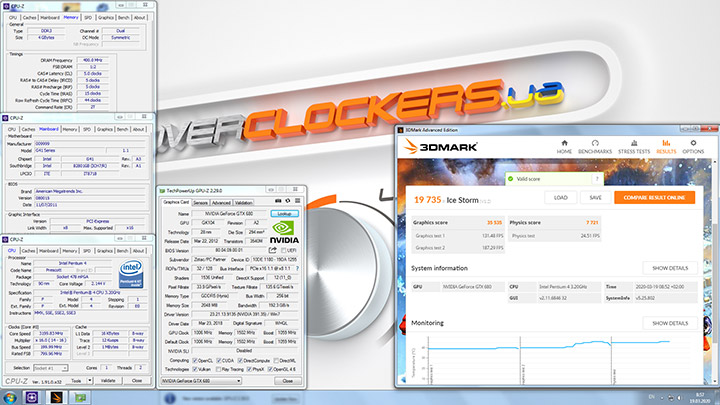Screen dimensions: 720x405
Task: Open the Windows Start orb
Action: tap(10, 398)
